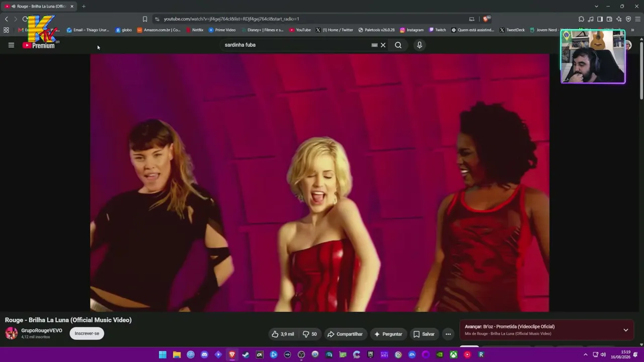Click the search magnifier button
The width and height of the screenshot is (644, 362).
pyautogui.click(x=398, y=45)
